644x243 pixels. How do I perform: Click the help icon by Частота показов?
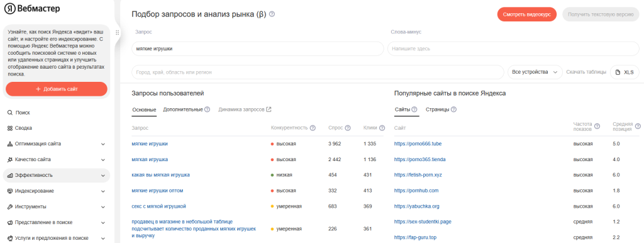[x=597, y=126]
